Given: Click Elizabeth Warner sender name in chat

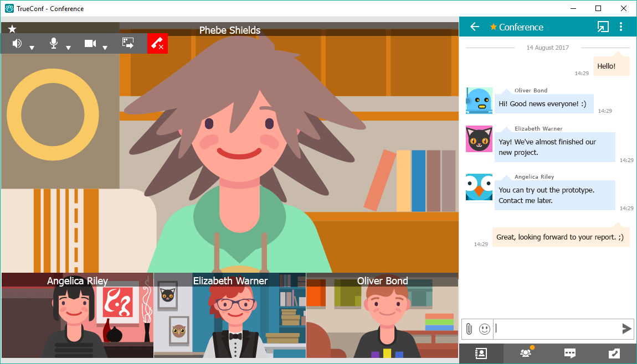Looking at the screenshot, I should click(x=538, y=129).
